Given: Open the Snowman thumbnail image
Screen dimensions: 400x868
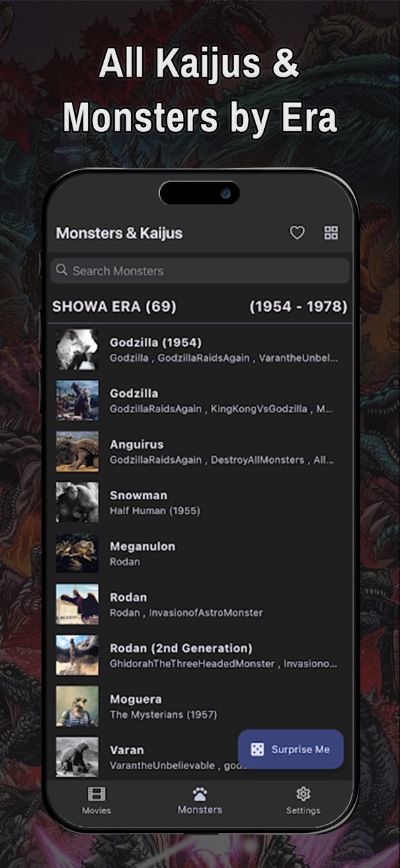Looking at the screenshot, I should (77, 503).
